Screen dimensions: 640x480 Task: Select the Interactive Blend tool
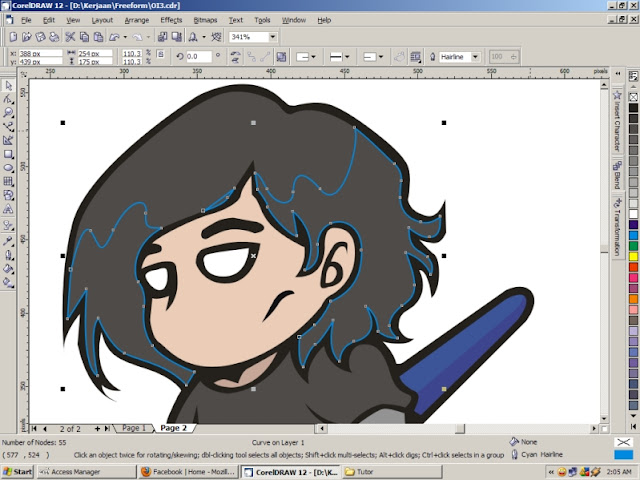8,225
